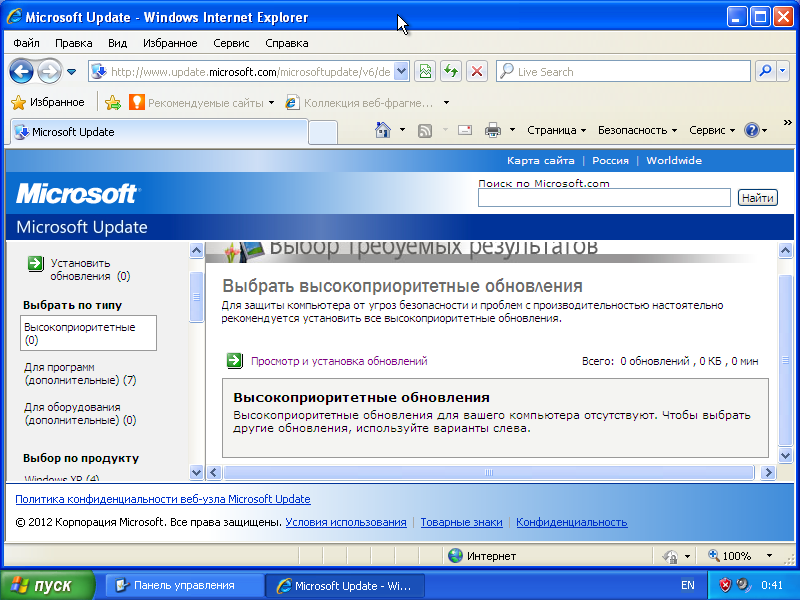Switch to Панель управления taskbar window
Screen dimensions: 800x600
coord(184,586)
